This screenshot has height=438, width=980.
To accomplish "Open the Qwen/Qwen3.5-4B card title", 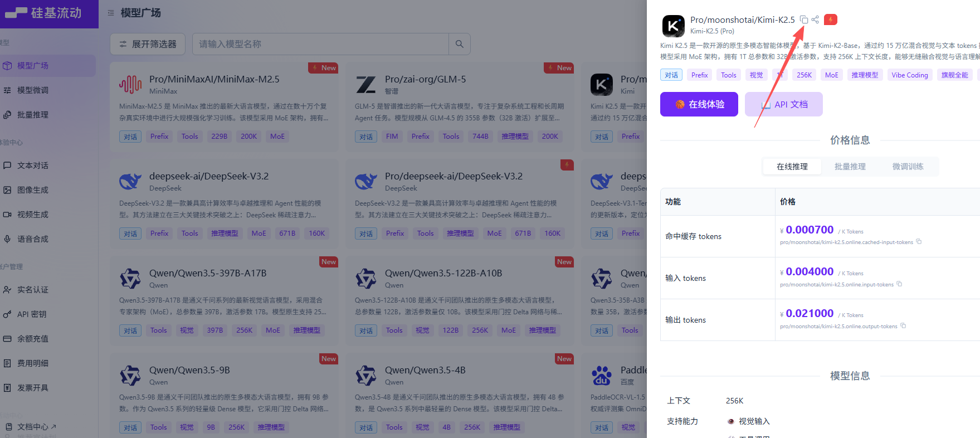I will pyautogui.click(x=425, y=370).
